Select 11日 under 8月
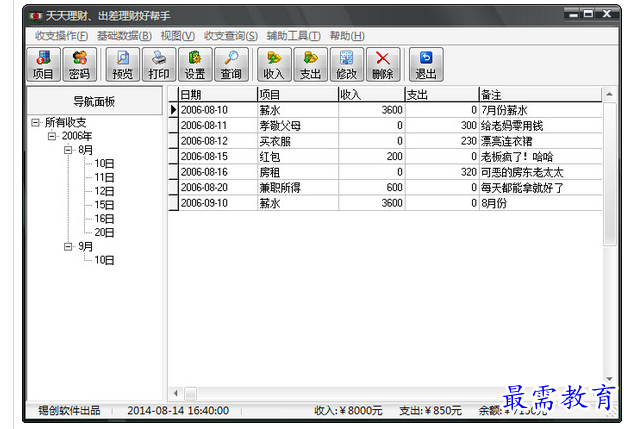624x429 pixels. coord(104,177)
